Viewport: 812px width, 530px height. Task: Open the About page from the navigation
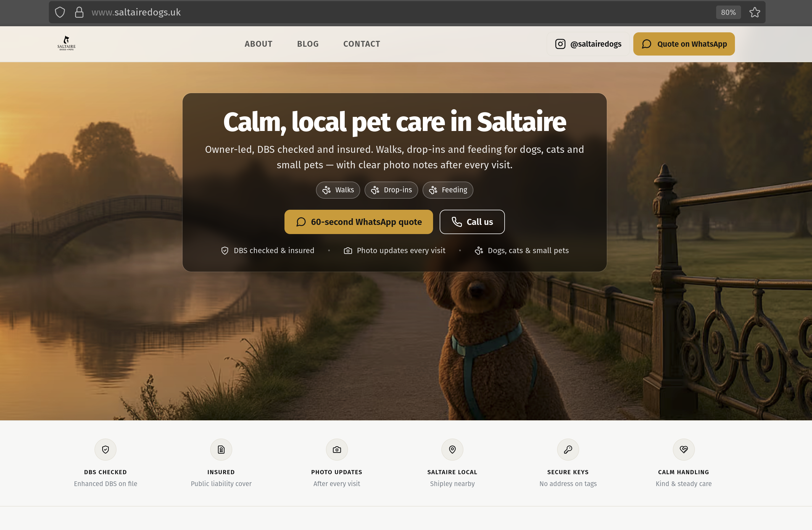258,44
